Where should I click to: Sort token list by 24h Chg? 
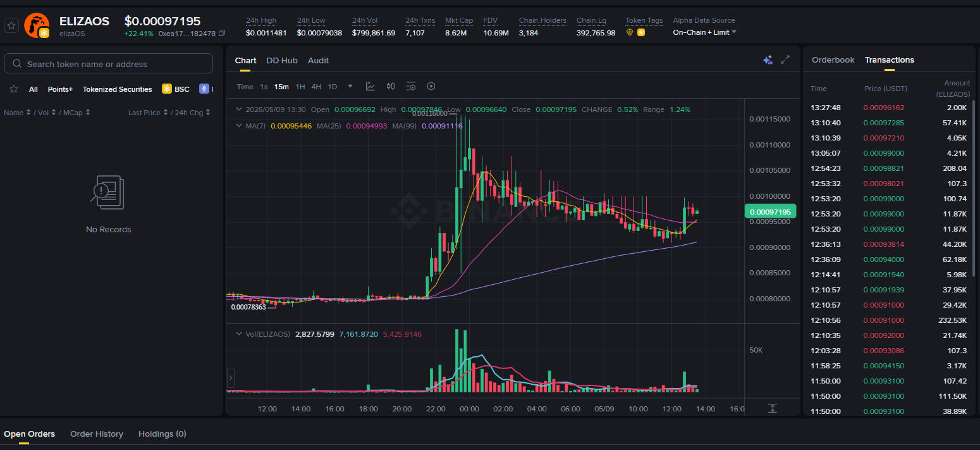tap(193, 113)
